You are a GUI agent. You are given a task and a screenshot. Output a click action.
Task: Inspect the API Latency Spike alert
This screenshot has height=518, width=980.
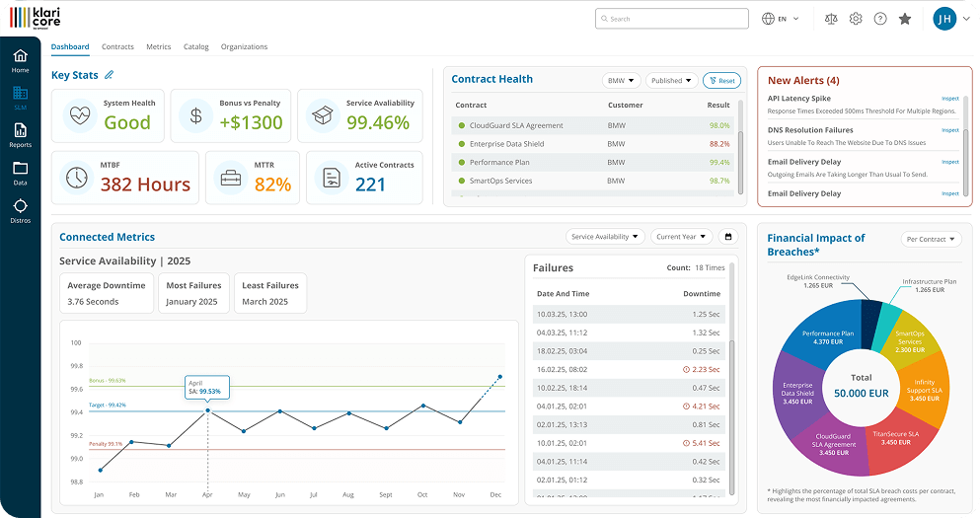click(949, 99)
